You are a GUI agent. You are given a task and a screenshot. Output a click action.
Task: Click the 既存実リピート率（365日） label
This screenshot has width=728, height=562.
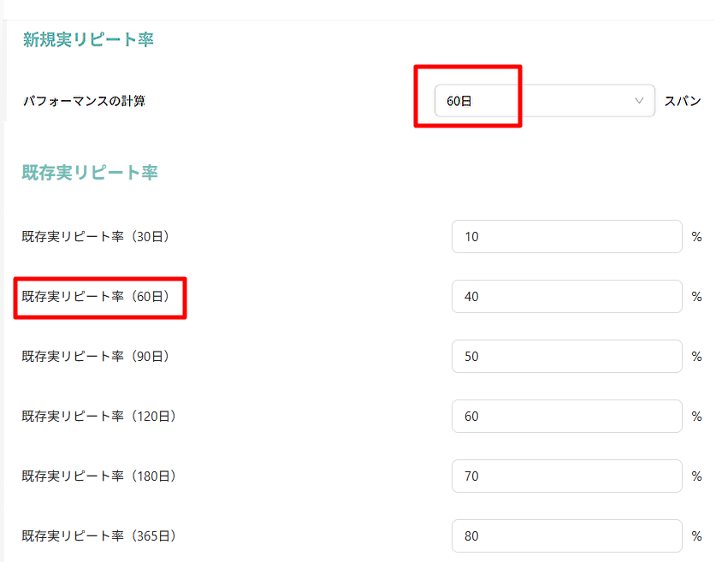pos(99,536)
